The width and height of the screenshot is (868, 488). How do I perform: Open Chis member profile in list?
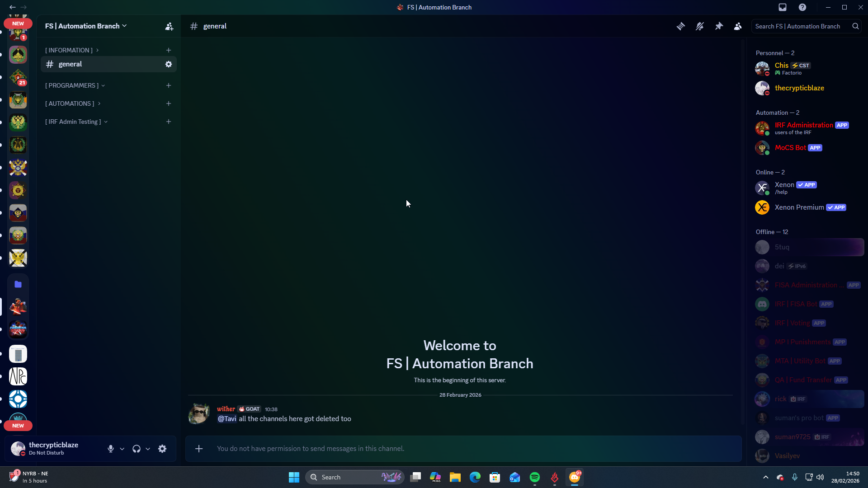tap(781, 66)
